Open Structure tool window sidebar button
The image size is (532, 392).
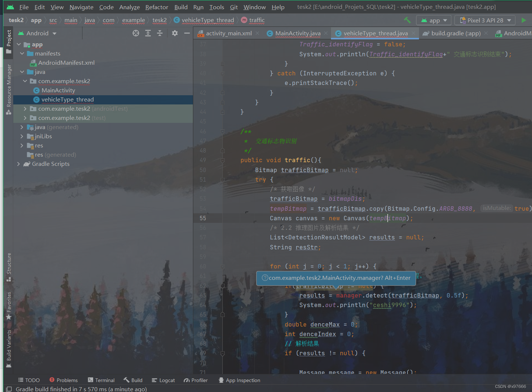[9, 267]
